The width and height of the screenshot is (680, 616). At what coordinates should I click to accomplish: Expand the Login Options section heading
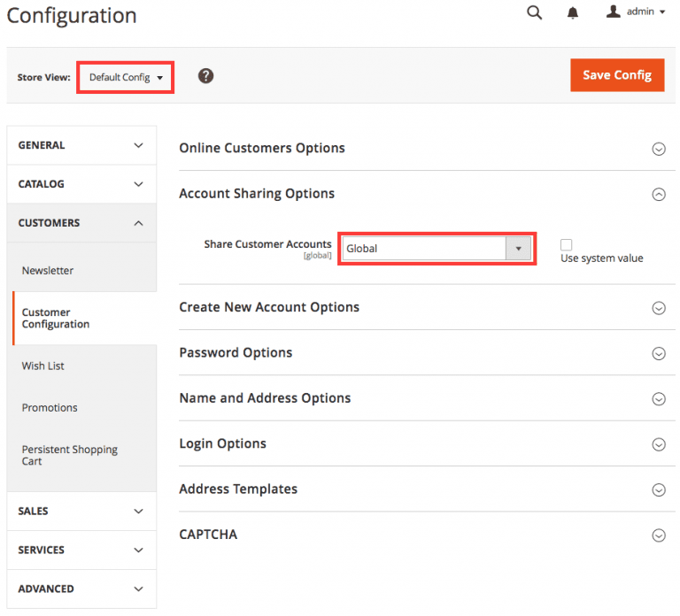pyautogui.click(x=222, y=443)
